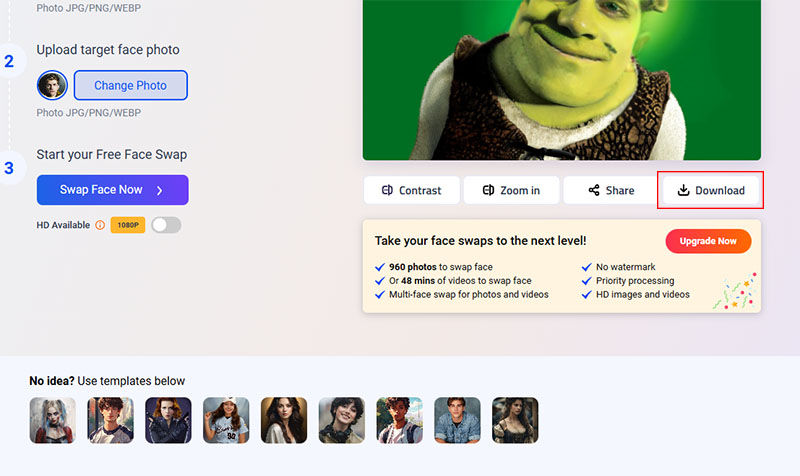Image resolution: width=800 pixels, height=476 pixels.
Task: Click the uploaded target face thumbnail
Action: (x=52, y=85)
